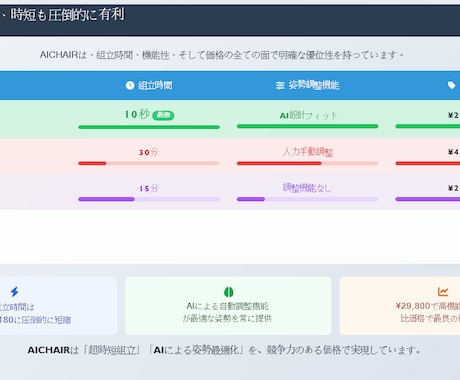Screen dimensions: 460x380
Task: Click the 15分 value in purple row
Action: [x=149, y=188]
